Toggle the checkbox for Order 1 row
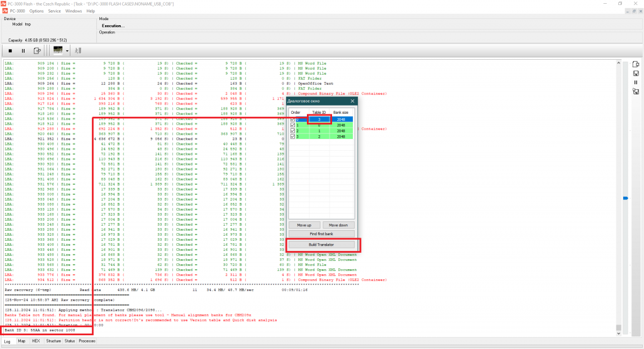The width and height of the screenshot is (644, 349). (292, 125)
